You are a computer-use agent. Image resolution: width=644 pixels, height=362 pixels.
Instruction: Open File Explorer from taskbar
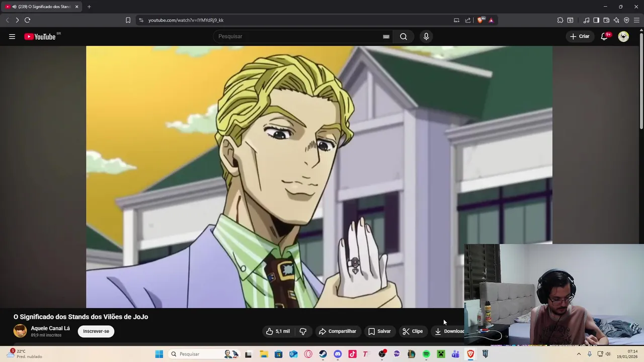point(264,354)
